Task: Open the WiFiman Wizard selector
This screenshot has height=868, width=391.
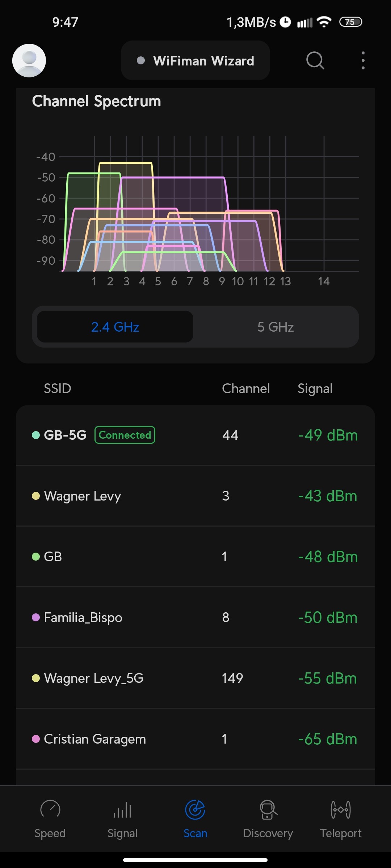Action: (x=195, y=61)
